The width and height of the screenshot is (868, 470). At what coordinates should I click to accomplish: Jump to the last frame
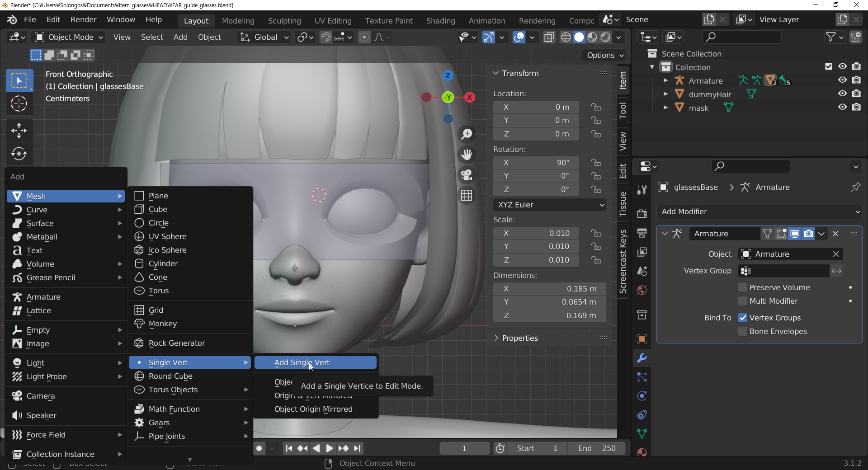tap(358, 448)
